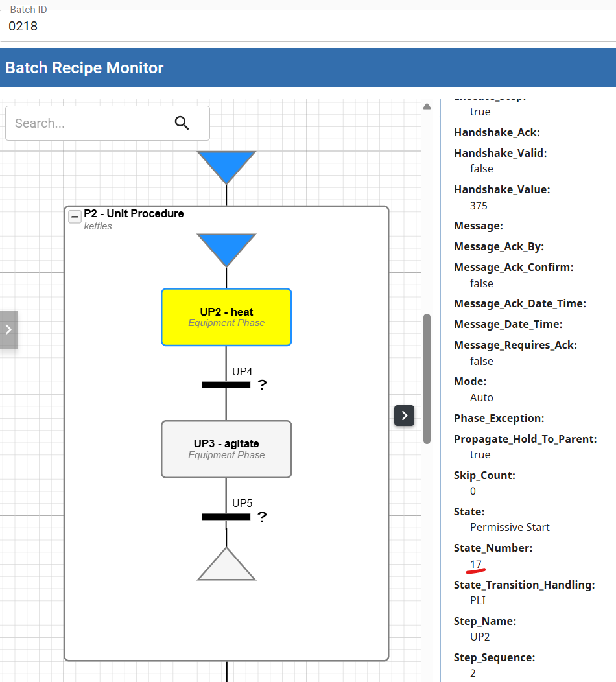Expand the left side panel arrow
The image size is (616, 682).
coord(8,329)
